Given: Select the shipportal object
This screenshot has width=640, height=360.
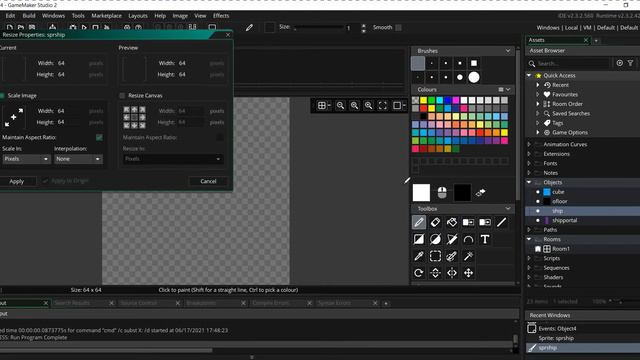Looking at the screenshot, I should tap(564, 220).
